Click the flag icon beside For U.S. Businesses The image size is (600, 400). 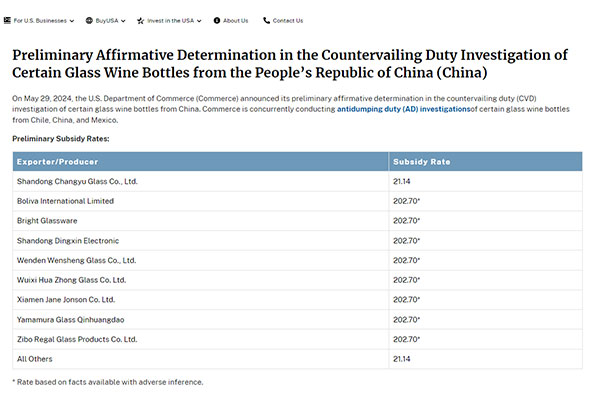click(7, 20)
